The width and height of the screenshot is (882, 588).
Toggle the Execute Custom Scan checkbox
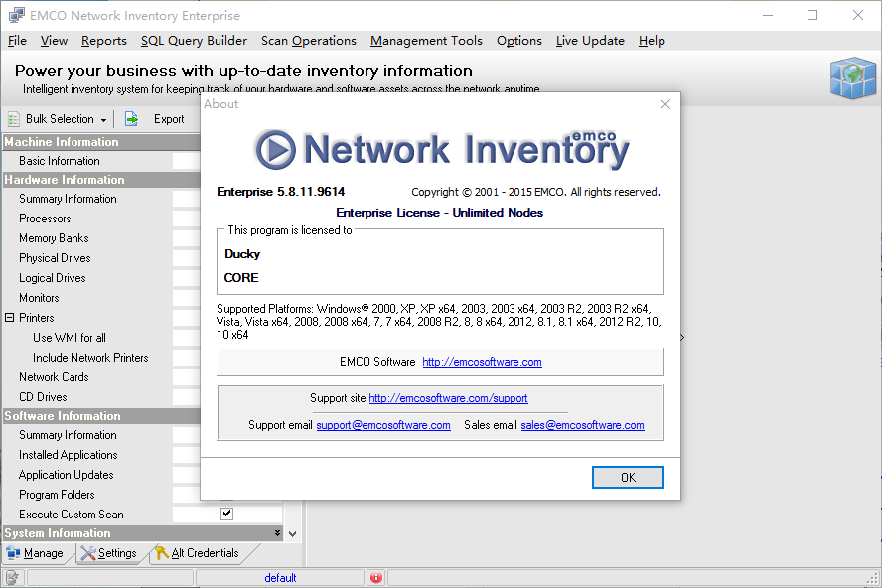(x=226, y=514)
